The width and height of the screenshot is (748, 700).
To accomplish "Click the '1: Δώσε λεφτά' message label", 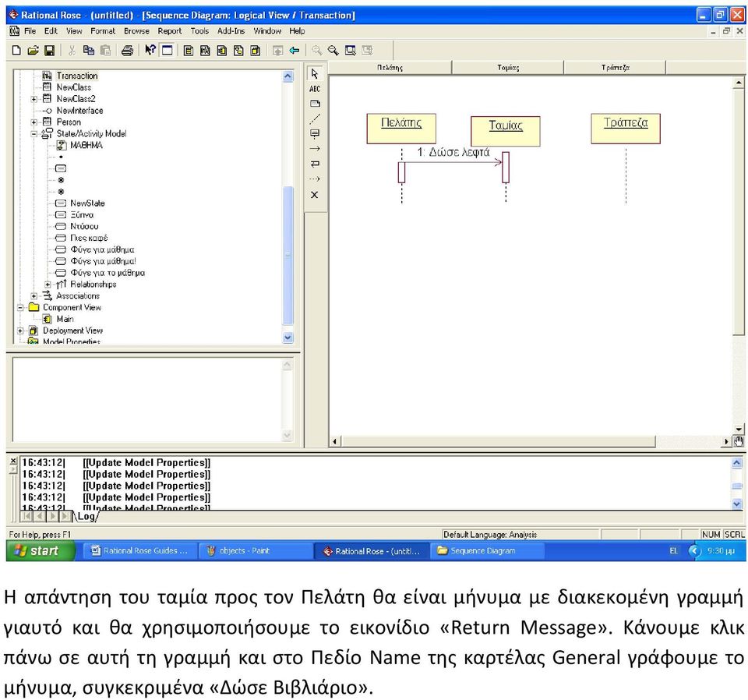I will pyautogui.click(x=453, y=153).
